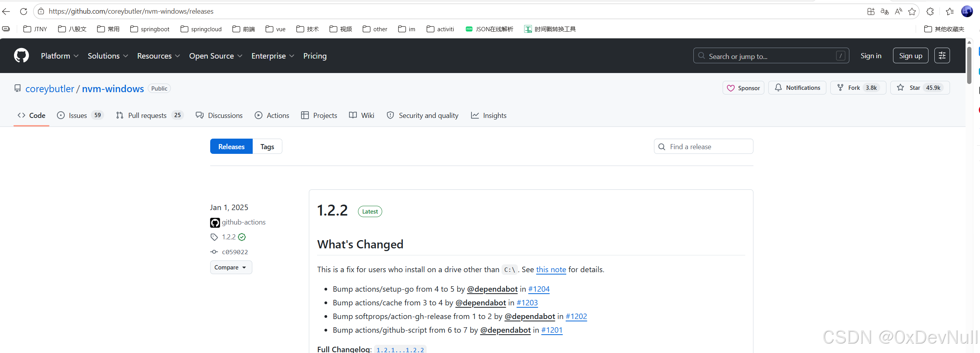Image resolution: width=980 pixels, height=353 pixels.
Task: Switch to the Tags view
Action: [x=267, y=146]
